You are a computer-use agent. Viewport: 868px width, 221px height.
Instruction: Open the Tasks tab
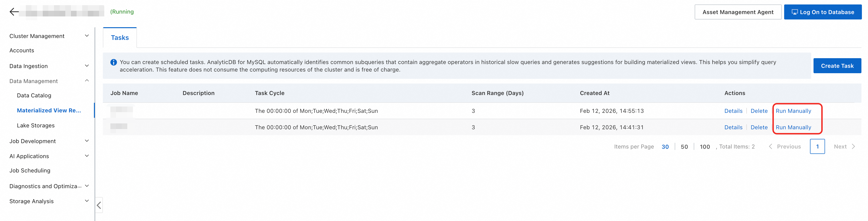120,38
